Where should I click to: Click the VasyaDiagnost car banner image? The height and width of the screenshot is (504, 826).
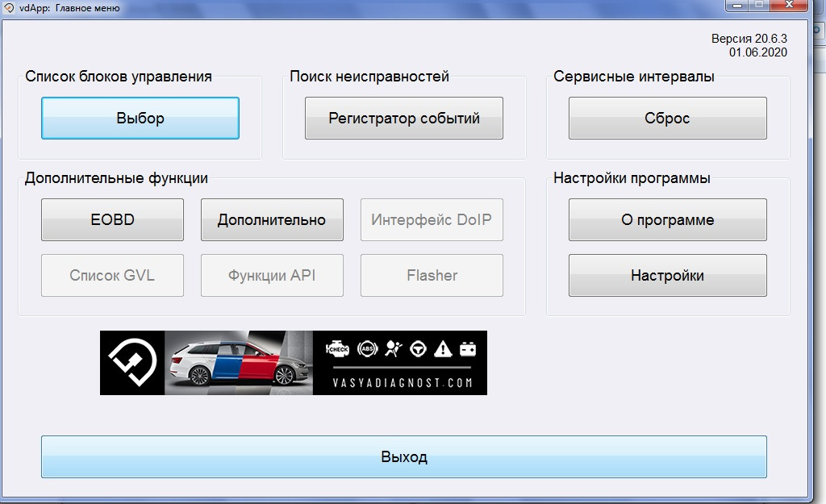click(x=294, y=363)
